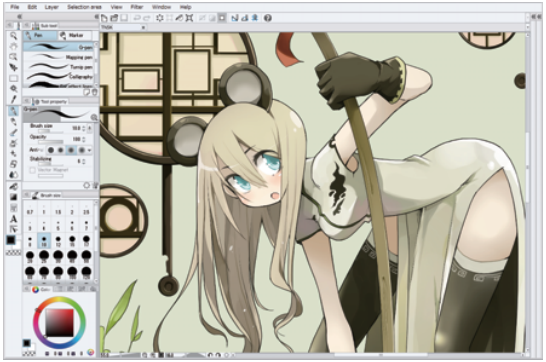
Task: Select the first Anti-aliasing option
Action: tap(51, 150)
